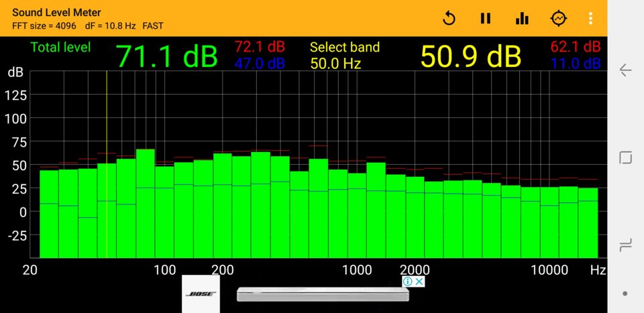
Task: Open the three-dot overflow menu
Action: 590,18
